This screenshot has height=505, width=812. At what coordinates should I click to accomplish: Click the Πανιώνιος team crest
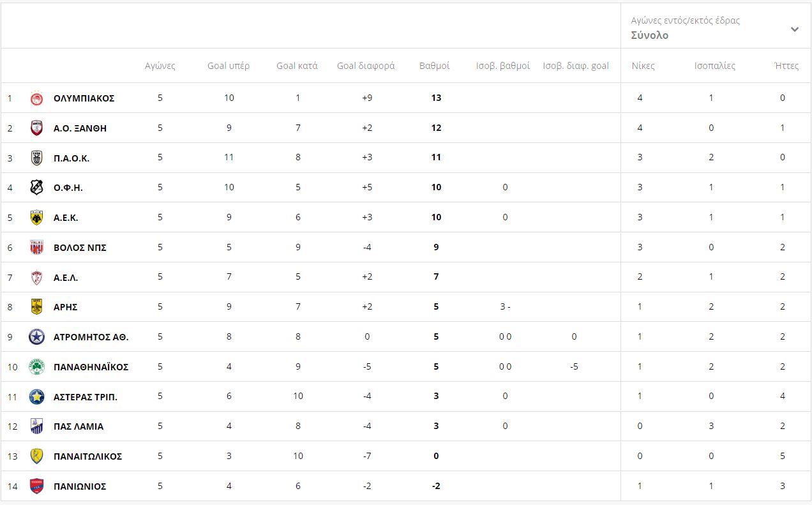pos(37,486)
